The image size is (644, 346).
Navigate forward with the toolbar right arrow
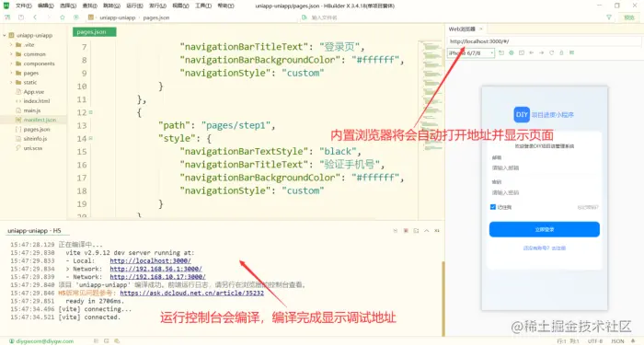tap(49, 17)
